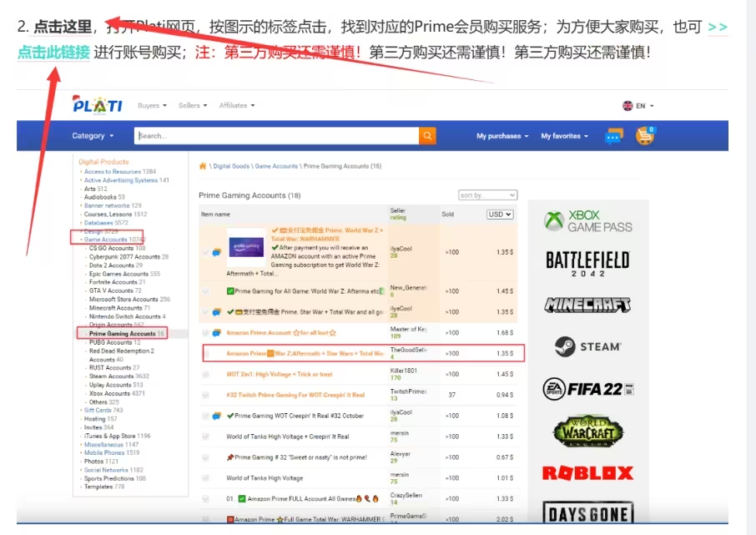Select Epic Games Accounts in the sidebar

124,274
